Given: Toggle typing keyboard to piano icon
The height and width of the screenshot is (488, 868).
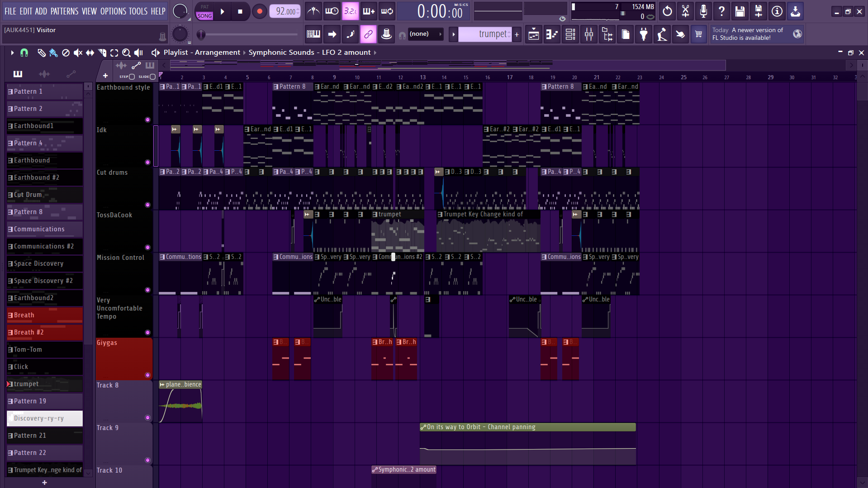Looking at the screenshot, I should point(313,34).
